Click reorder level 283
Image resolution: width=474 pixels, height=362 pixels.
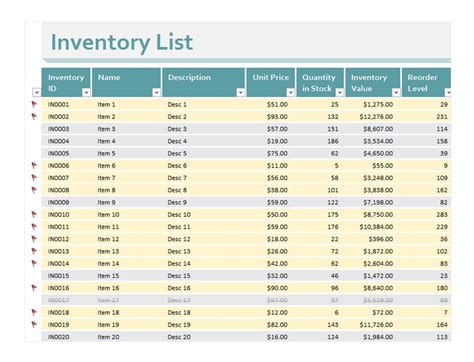pyautogui.click(x=442, y=214)
